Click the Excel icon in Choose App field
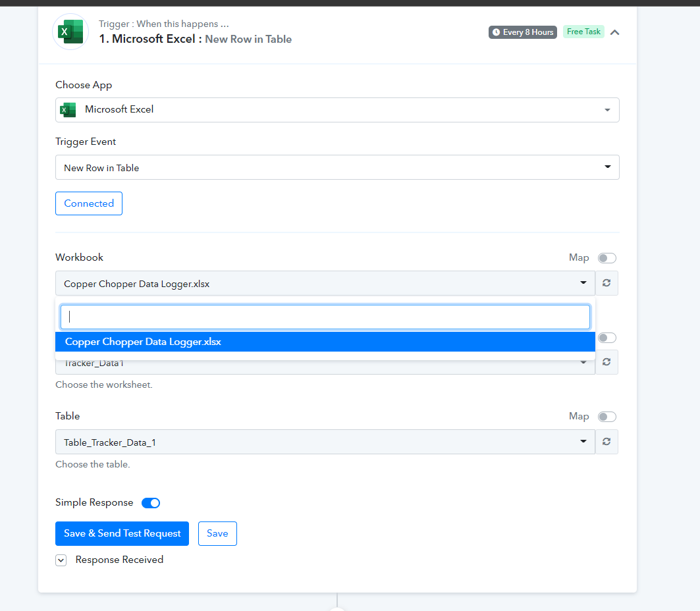This screenshot has height=611, width=700. pyautogui.click(x=68, y=110)
